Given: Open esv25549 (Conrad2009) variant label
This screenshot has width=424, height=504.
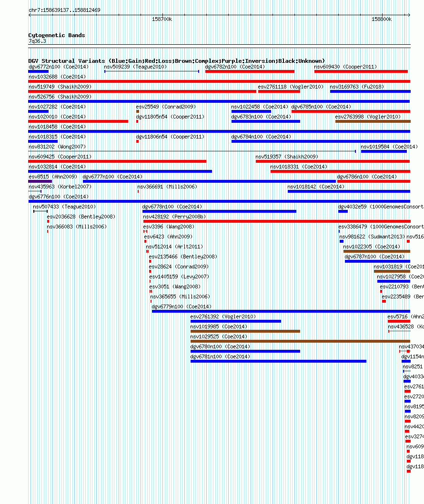Looking at the screenshot, I should pos(166,107).
